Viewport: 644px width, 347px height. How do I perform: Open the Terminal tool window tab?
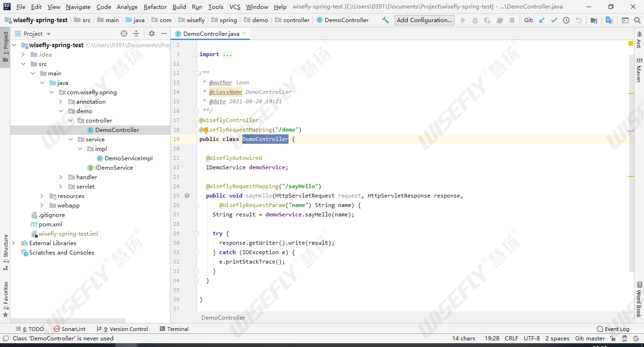pyautogui.click(x=174, y=329)
